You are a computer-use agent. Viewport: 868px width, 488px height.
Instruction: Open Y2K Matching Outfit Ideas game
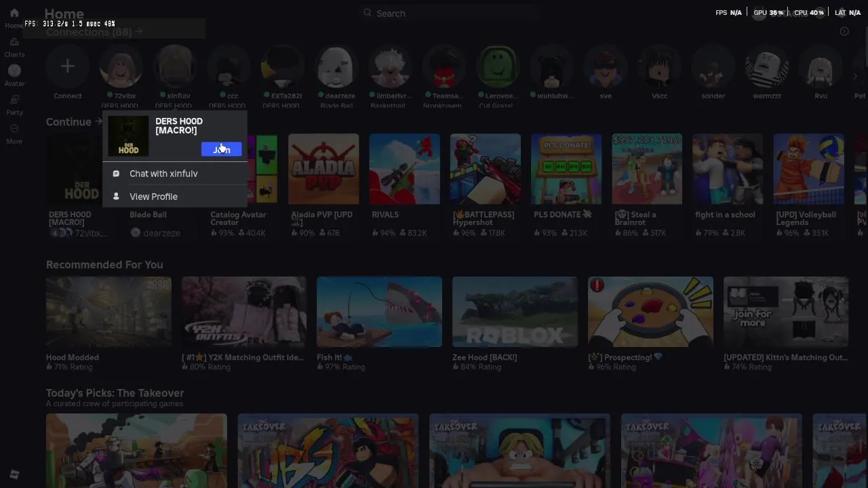tap(244, 312)
